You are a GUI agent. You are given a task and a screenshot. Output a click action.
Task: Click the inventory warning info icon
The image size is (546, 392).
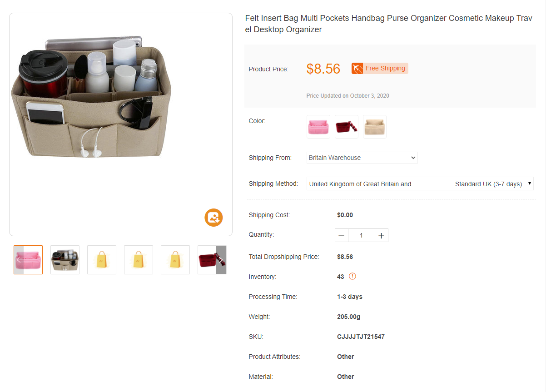coord(352,276)
